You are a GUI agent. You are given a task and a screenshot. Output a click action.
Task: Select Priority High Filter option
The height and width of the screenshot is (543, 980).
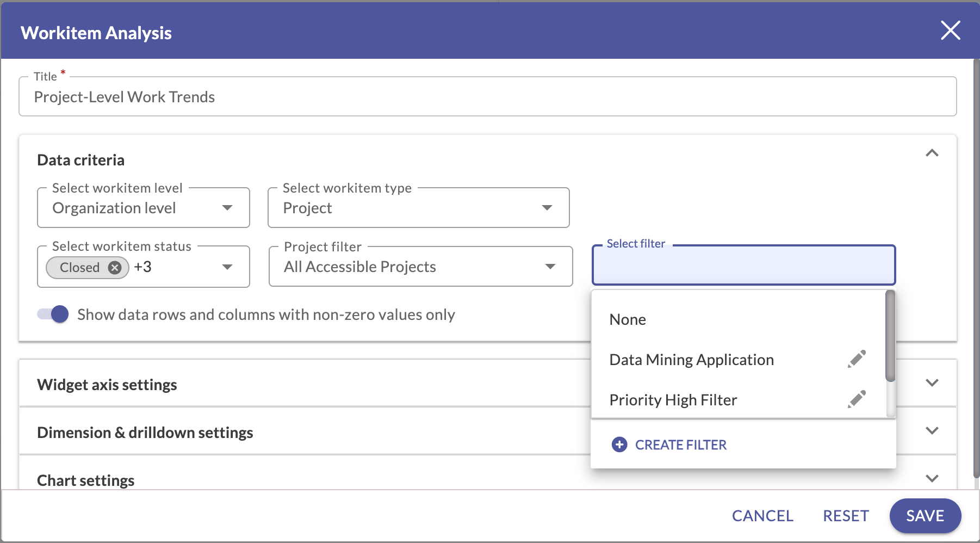tap(673, 399)
